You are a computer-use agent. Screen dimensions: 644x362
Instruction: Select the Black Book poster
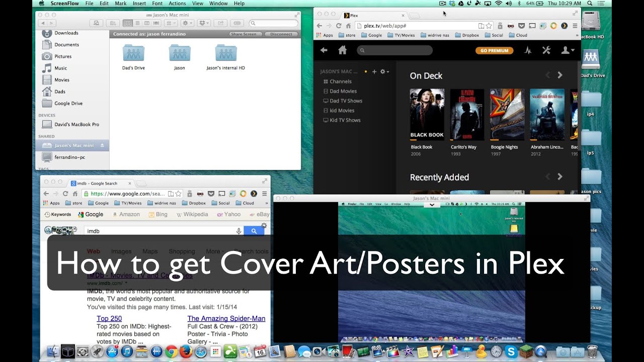427,115
